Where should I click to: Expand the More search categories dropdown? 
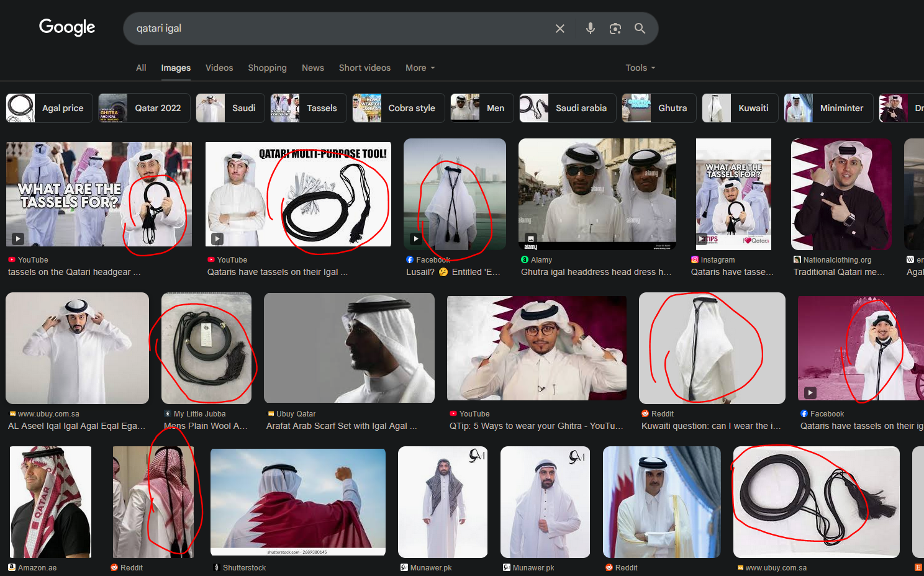(420, 68)
